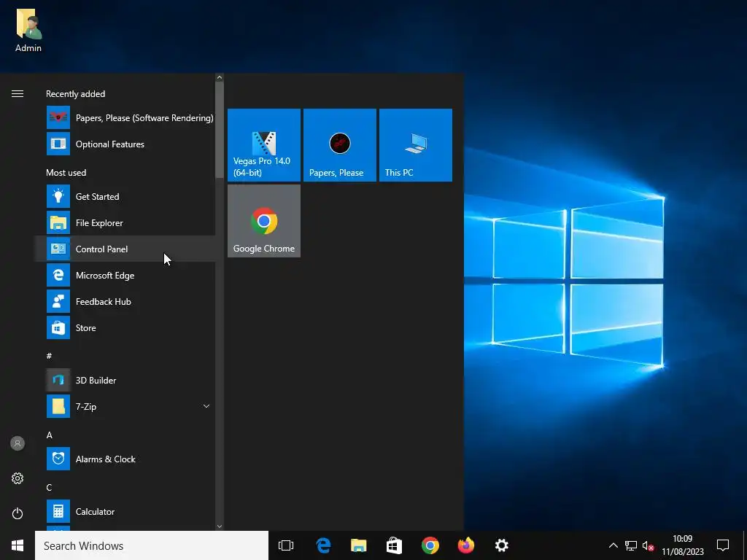The width and height of the screenshot is (747, 560).
Task: Open the user account icon in Start sidebar
Action: [18, 443]
